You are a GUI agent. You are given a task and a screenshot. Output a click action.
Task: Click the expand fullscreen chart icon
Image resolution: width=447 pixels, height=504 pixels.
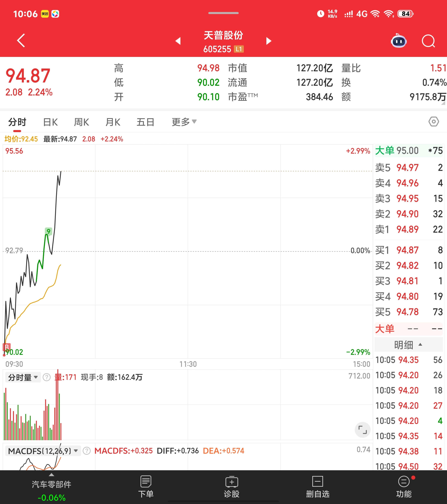[x=362, y=430]
